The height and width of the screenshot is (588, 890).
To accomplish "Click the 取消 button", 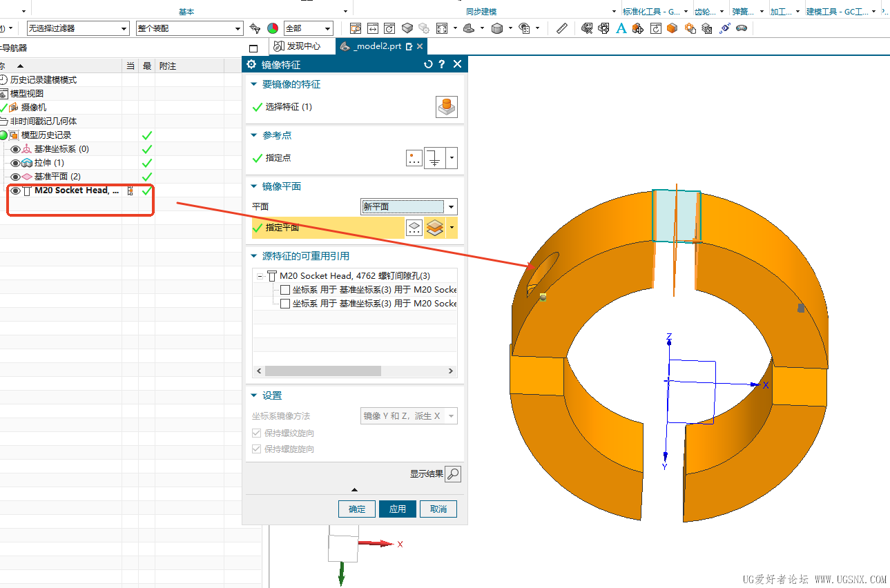I will [438, 509].
